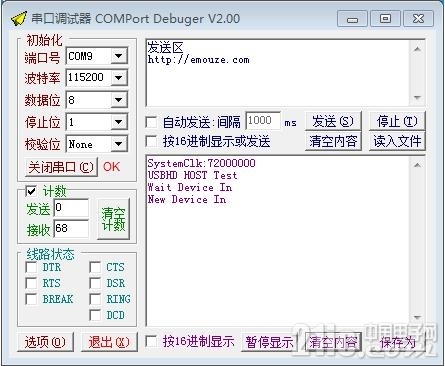Expand the stop bits dropdown showing 1

coord(118,122)
